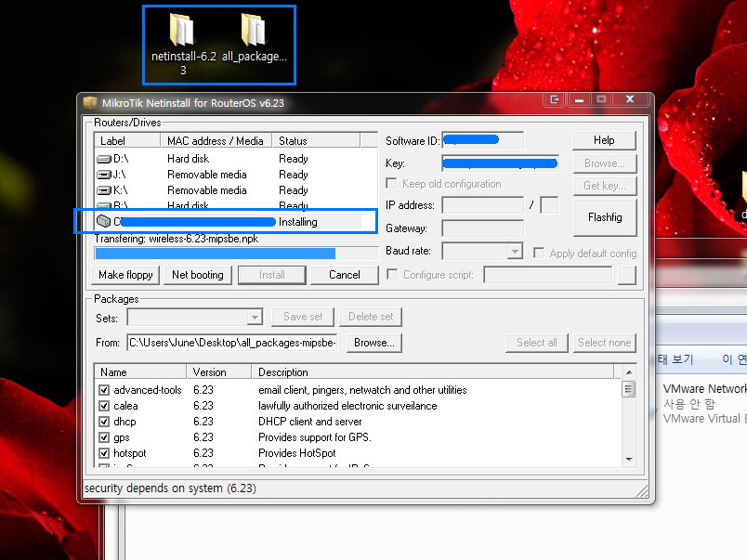Click the 'security depends on system (6.23)' status
The height and width of the screenshot is (560, 747).
pyautogui.click(x=170, y=488)
